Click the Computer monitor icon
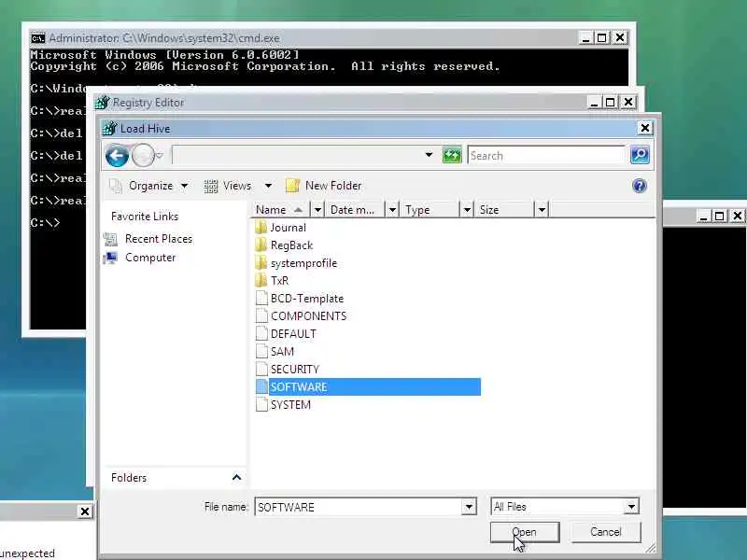The image size is (747, 560). (x=110, y=258)
